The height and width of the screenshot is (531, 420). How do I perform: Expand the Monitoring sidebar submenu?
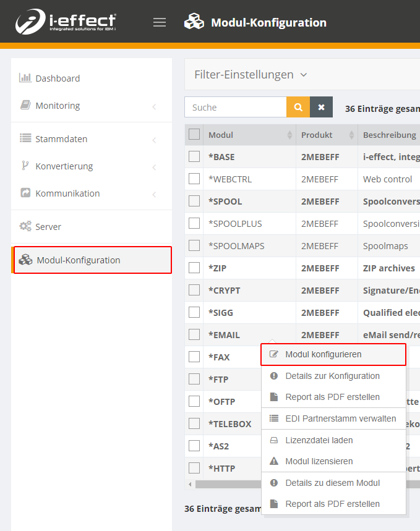(x=92, y=106)
